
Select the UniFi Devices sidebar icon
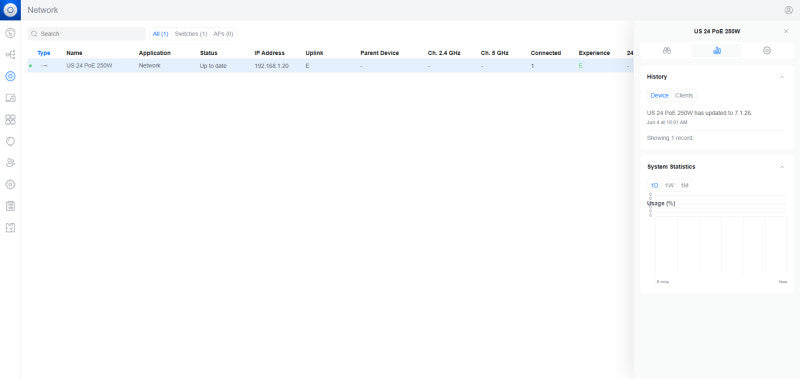click(x=10, y=77)
